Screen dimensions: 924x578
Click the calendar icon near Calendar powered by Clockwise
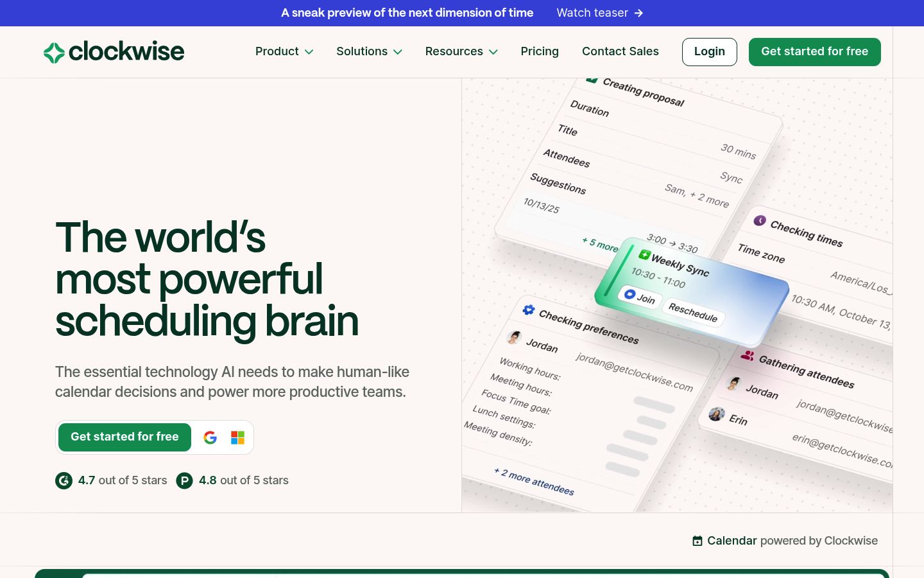click(x=697, y=541)
